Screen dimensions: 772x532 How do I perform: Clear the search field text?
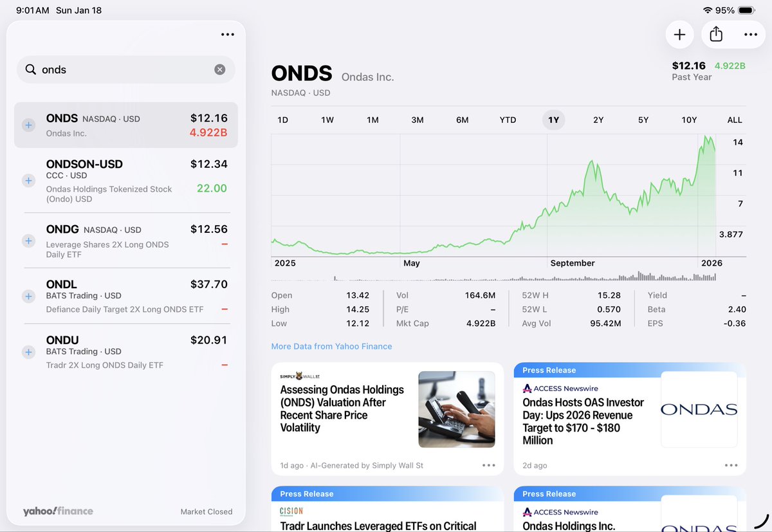coord(220,69)
